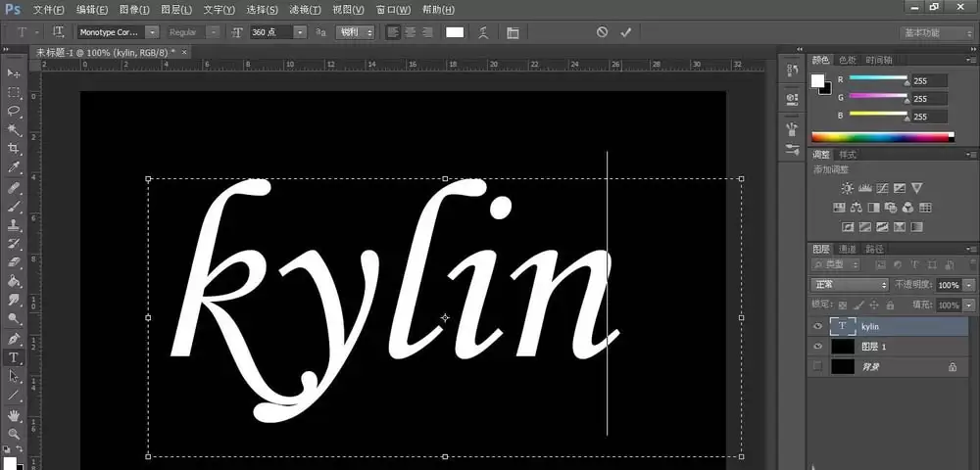Select the Pen tool
The width and height of the screenshot is (980, 470).
[x=14, y=339]
